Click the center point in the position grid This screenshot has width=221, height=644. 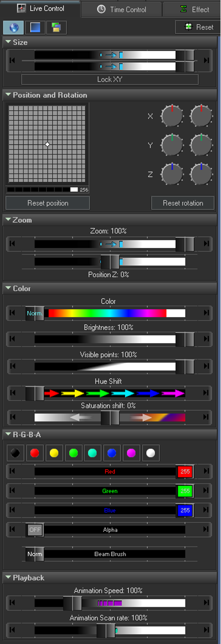47,144
